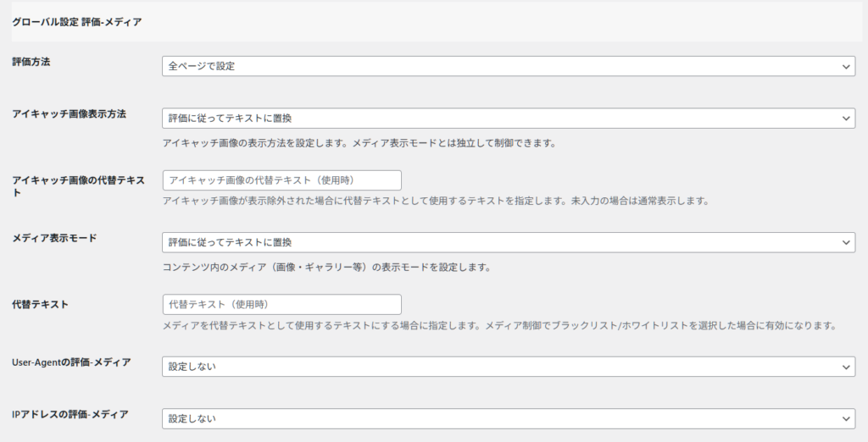The image size is (868, 442).
Task: Focus the アイキャッチ画像の代替テキスト input field
Action: (281, 180)
